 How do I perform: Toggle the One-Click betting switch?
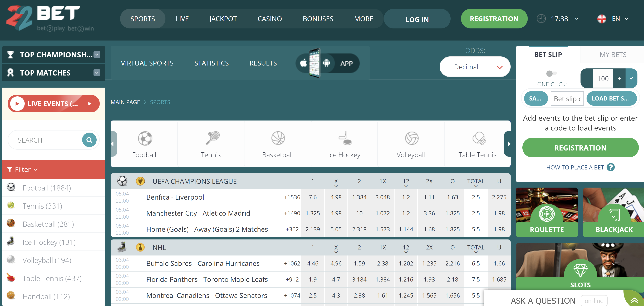click(x=551, y=73)
